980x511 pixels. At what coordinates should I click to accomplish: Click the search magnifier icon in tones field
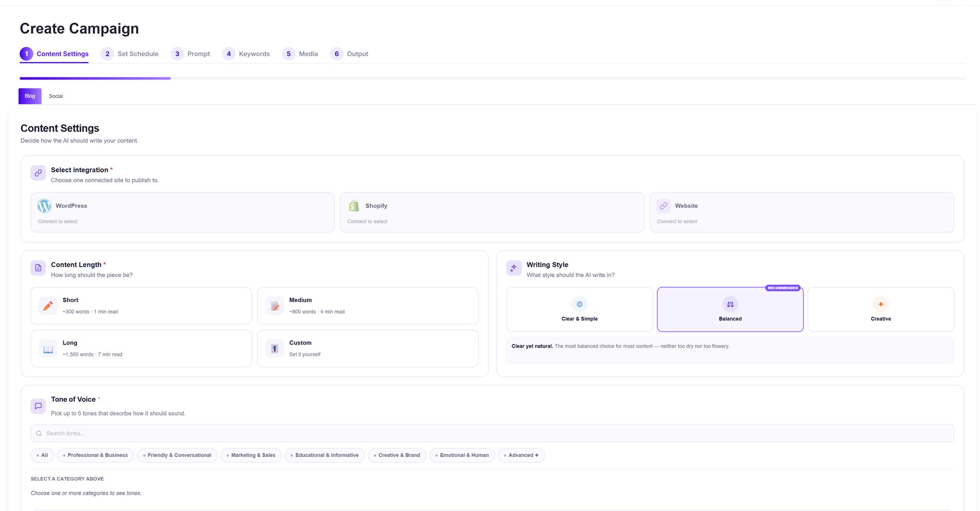click(x=39, y=433)
